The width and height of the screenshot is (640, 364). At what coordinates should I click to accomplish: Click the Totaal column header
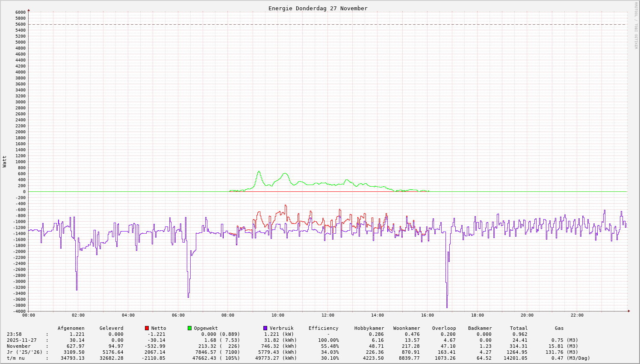pyautogui.click(x=519, y=328)
